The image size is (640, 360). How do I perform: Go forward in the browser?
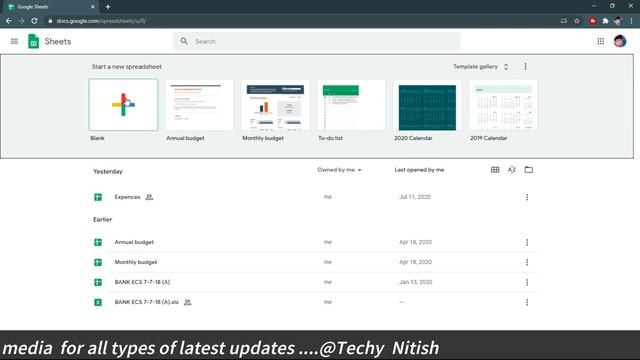pyautogui.click(x=21, y=21)
